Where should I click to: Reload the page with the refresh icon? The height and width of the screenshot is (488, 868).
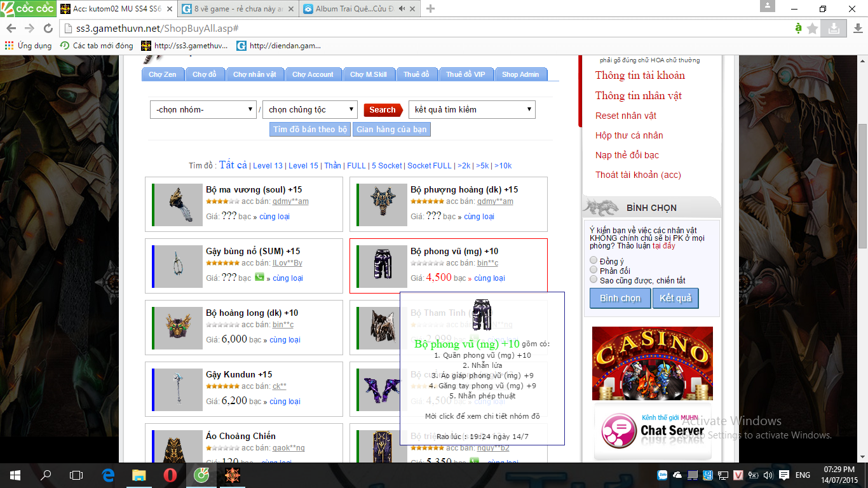click(x=48, y=29)
